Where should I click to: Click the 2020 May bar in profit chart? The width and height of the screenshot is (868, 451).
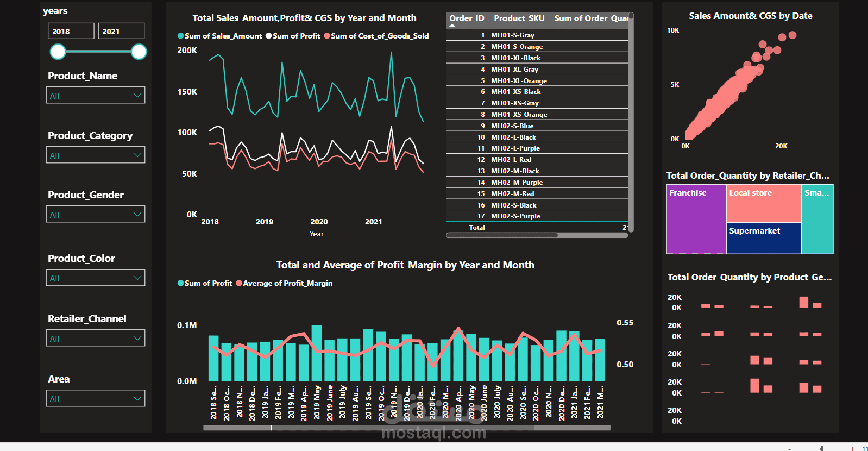[471, 358]
